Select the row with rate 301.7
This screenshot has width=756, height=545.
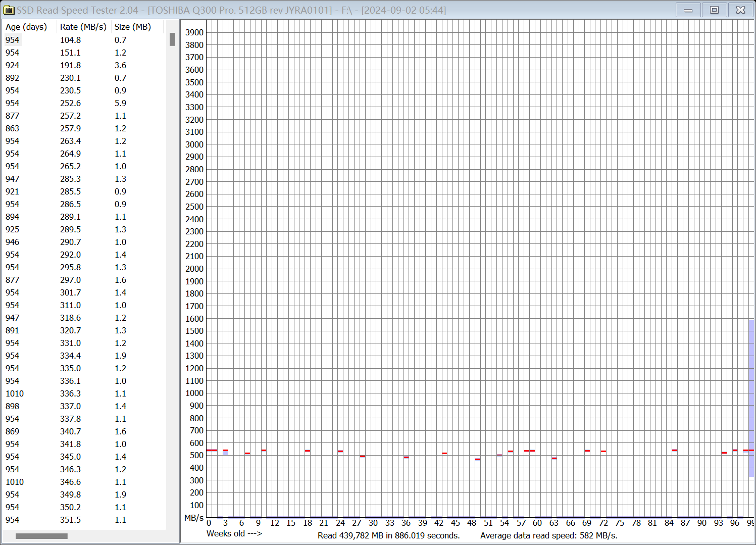pos(84,292)
